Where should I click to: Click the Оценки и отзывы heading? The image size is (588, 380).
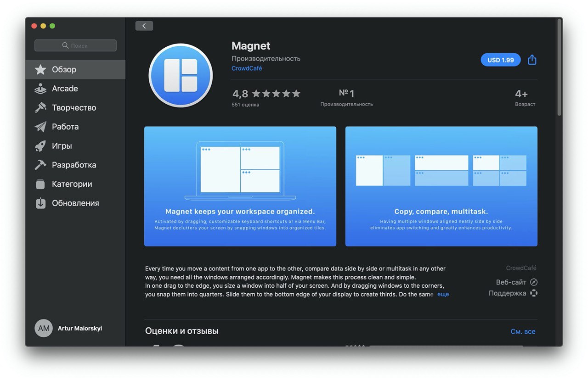[182, 331]
